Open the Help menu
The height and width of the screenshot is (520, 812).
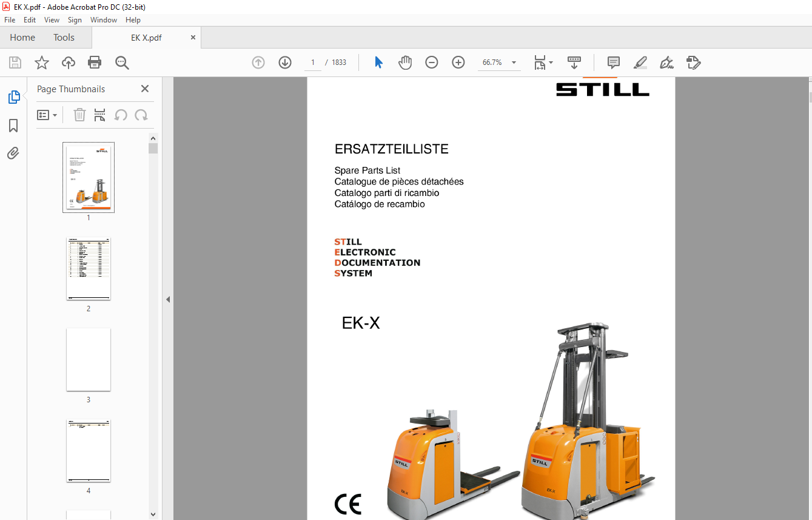(133, 20)
